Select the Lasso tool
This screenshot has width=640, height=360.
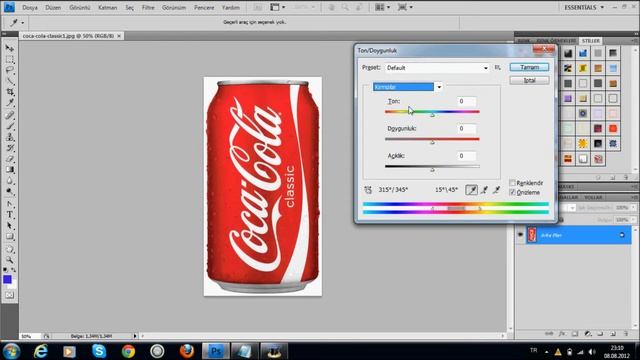(9, 70)
